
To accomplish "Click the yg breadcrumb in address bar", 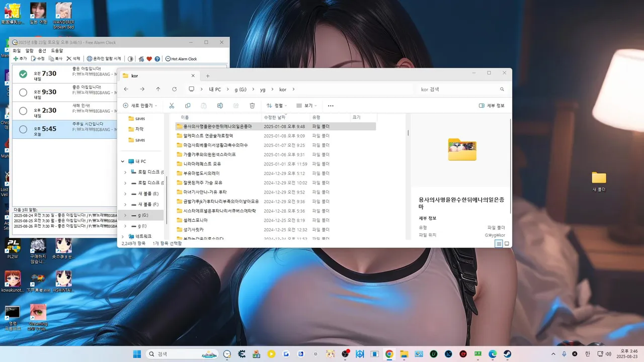I will 263,89.
